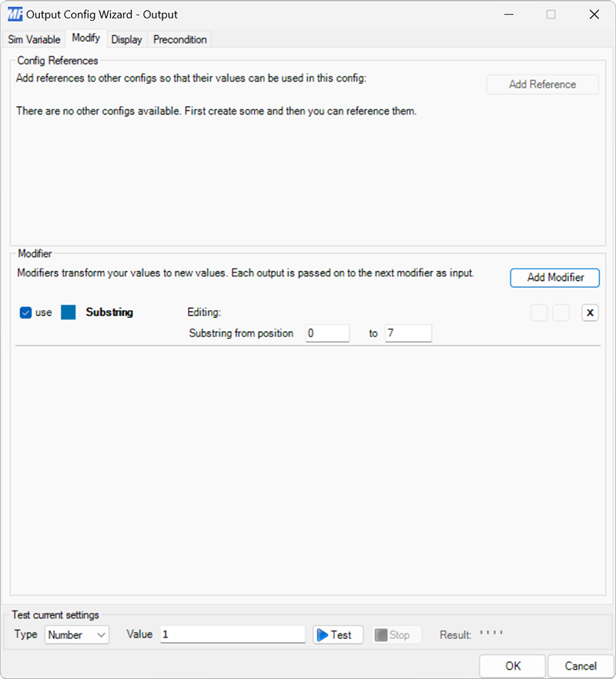Click the Add Modifier button
616x679 pixels.
[x=554, y=278]
